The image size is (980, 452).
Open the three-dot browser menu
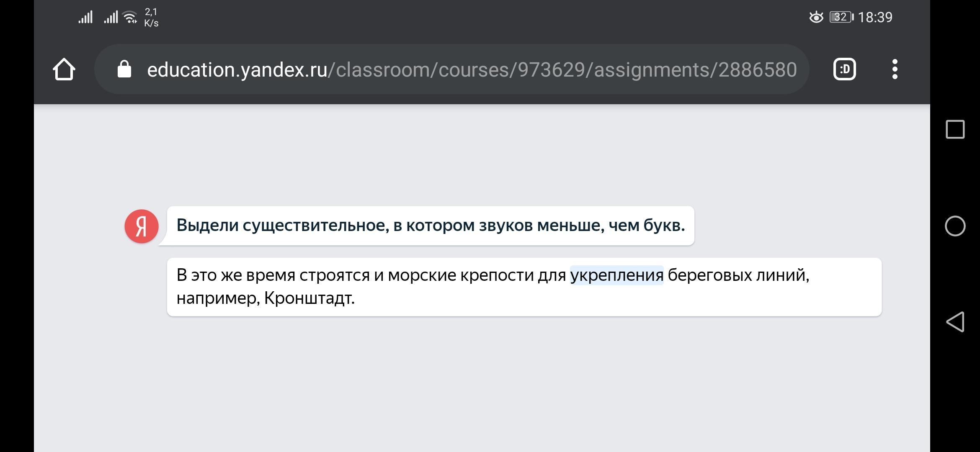(x=895, y=69)
